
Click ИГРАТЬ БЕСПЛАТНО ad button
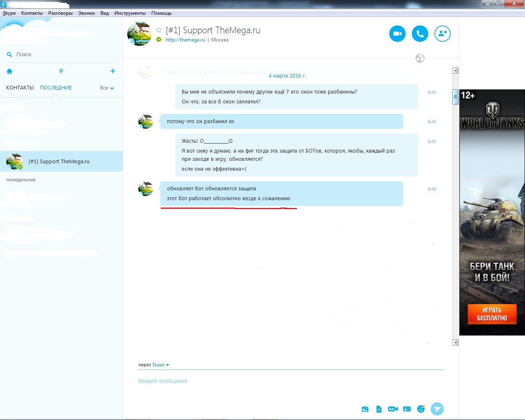[492, 314]
